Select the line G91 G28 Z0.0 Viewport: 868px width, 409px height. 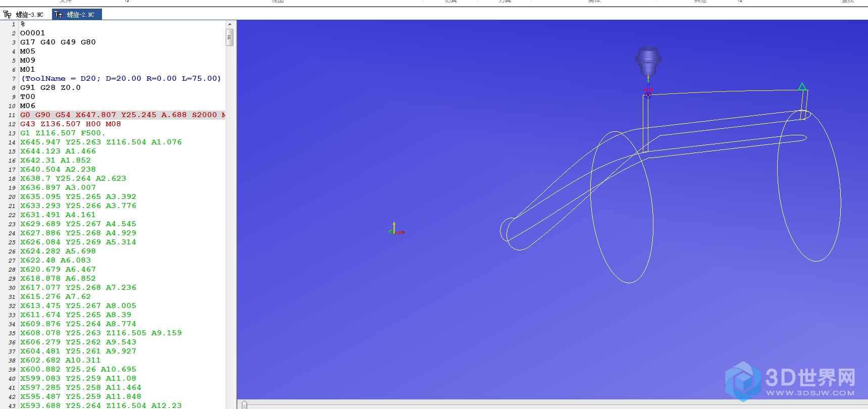(x=50, y=88)
